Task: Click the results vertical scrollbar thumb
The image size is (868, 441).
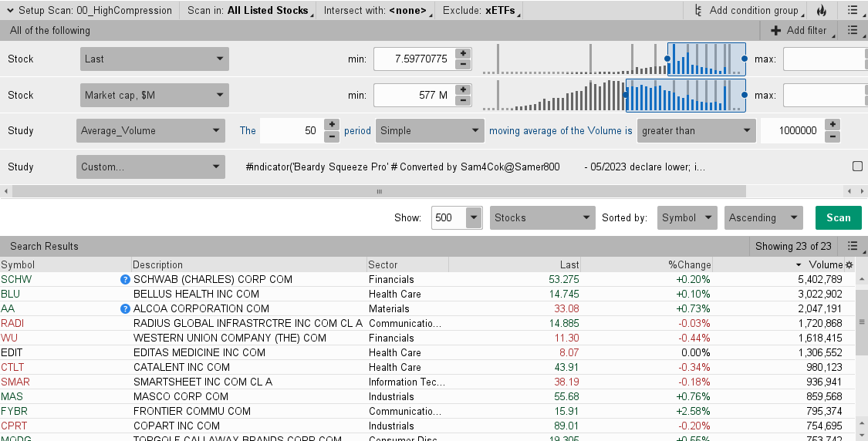Action: pos(861,321)
